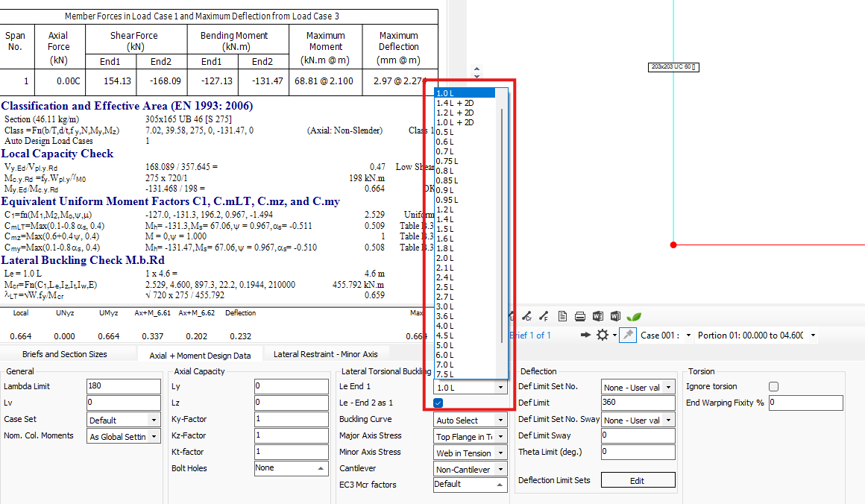Open the Major Axis Stress dropdown
Screen dimensions: 865x504
471,437
